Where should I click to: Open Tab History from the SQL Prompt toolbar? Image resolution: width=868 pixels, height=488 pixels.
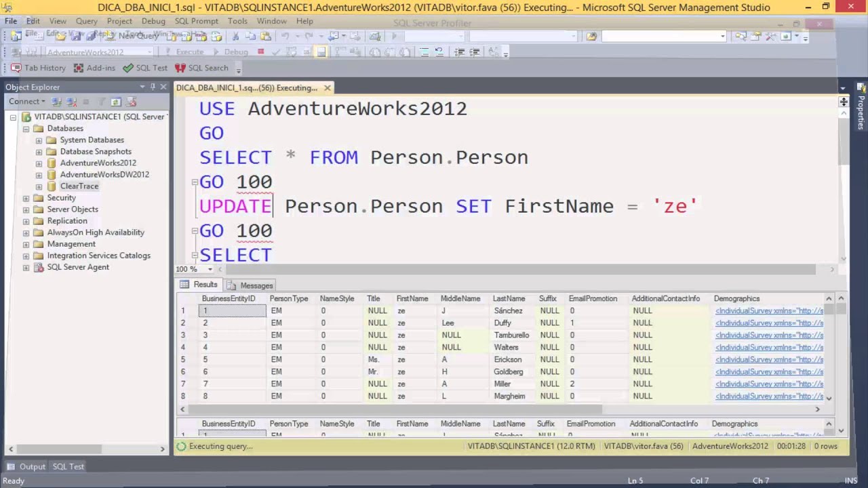[39, 68]
